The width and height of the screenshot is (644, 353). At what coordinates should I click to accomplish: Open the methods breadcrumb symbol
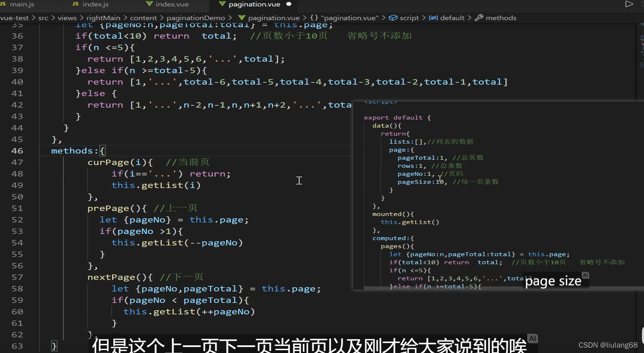click(501, 18)
